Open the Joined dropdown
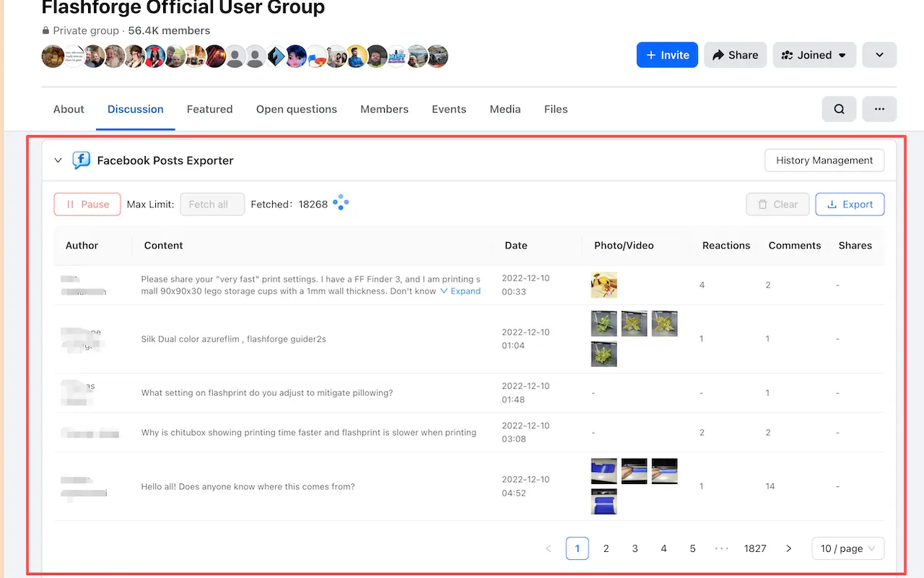Screen dimensions: 924x578 tap(814, 55)
